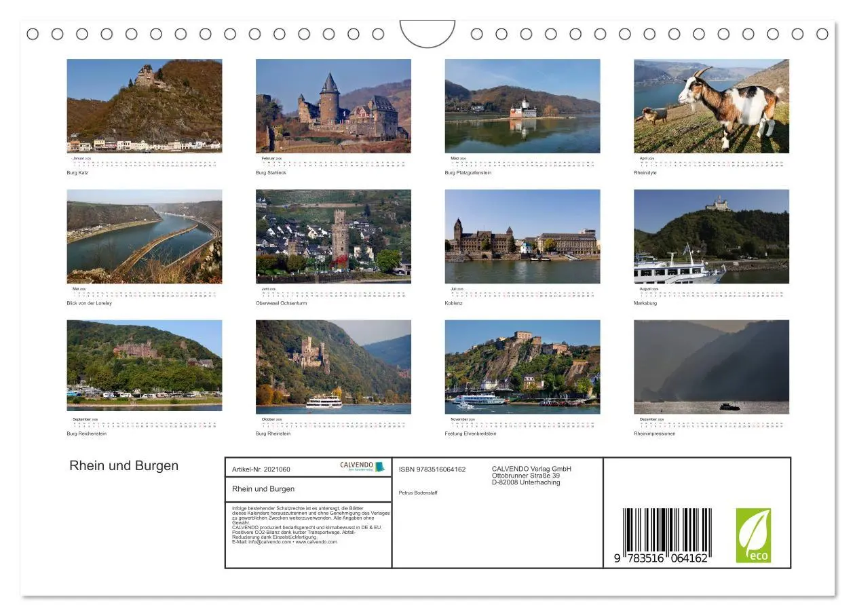Select the Burg Stahleck February image
855x616 pixels.
334,105
